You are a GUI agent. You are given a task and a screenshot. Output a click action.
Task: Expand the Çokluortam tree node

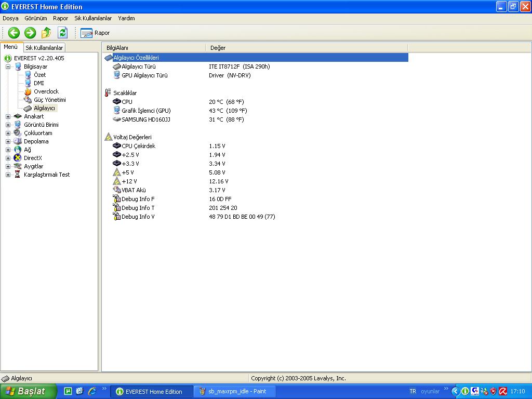(x=8, y=133)
